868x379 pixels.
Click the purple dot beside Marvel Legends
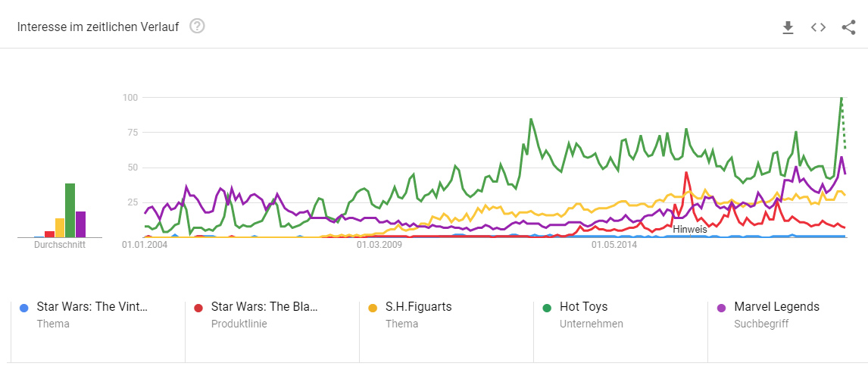pyautogui.click(x=721, y=308)
